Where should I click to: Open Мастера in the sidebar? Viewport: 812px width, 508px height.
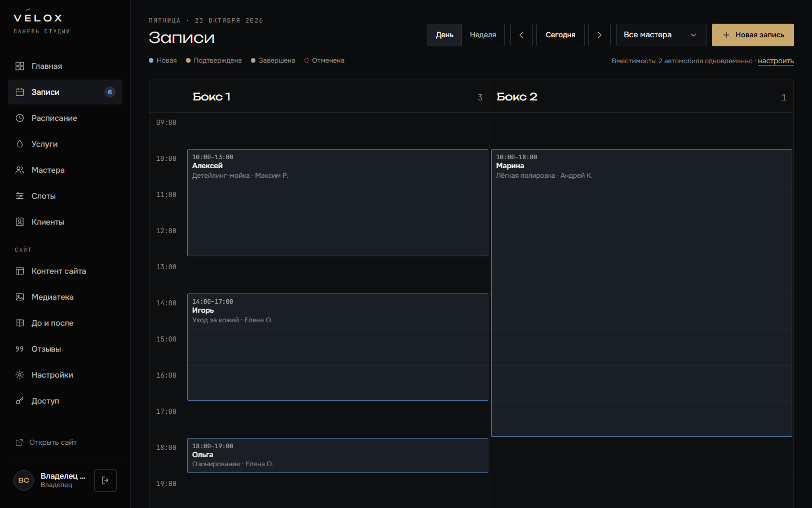[65, 170]
